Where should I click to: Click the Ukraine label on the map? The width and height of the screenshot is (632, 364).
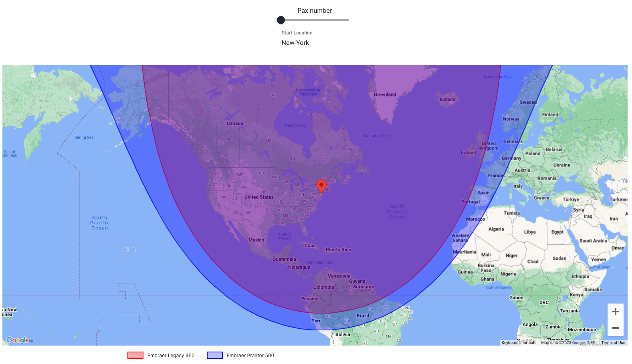click(562, 165)
